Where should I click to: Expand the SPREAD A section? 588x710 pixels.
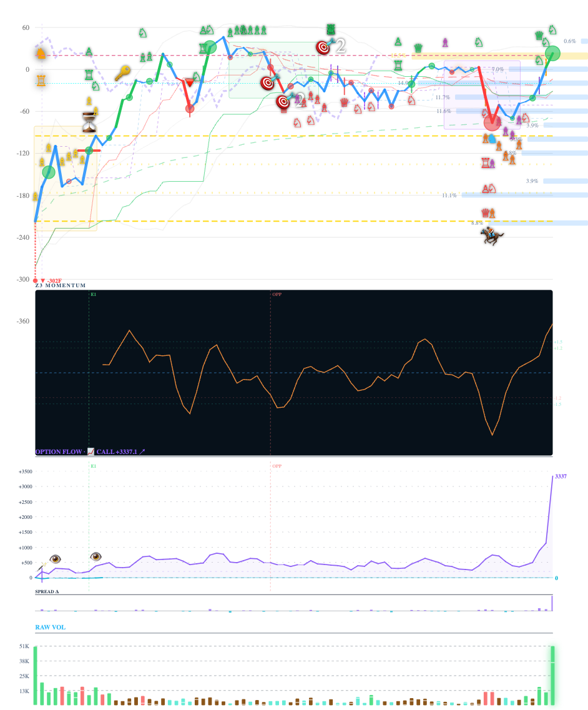pos(47,590)
